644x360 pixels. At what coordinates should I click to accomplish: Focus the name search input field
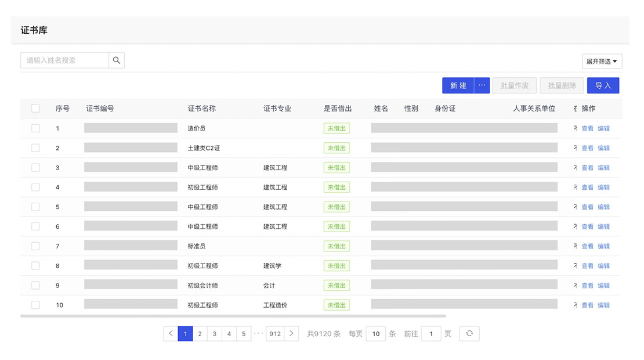click(64, 60)
